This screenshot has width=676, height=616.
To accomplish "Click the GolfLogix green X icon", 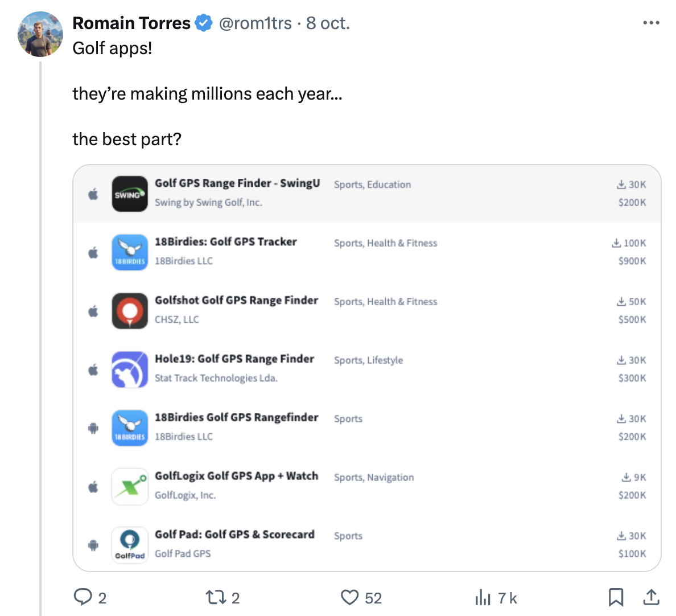I will 130,487.
